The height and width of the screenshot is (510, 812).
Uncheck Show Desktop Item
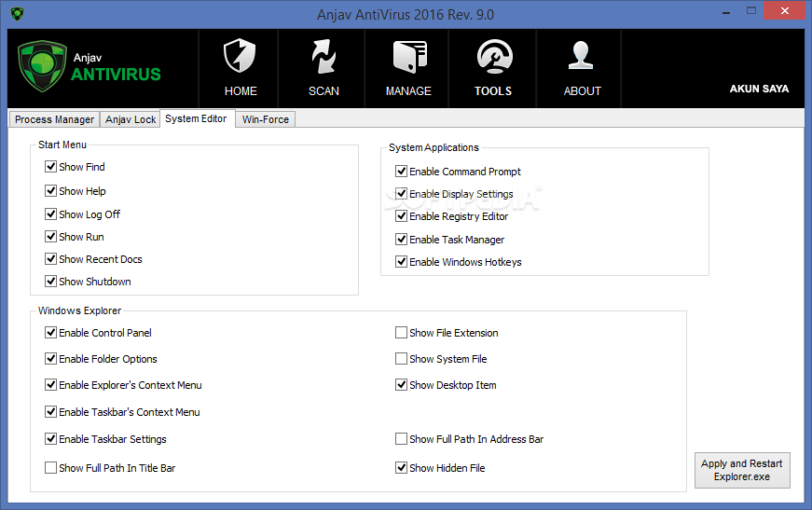402,385
